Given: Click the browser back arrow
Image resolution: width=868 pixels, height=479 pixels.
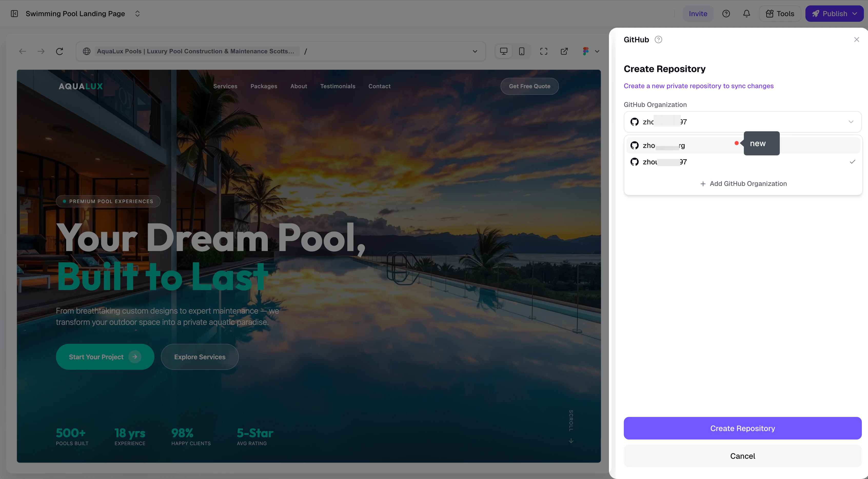Looking at the screenshot, I should tap(23, 51).
